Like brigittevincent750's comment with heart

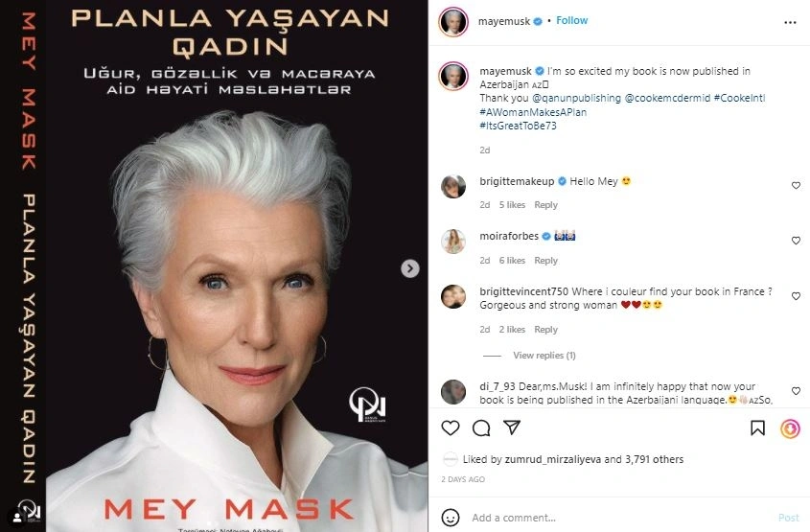[796, 297]
